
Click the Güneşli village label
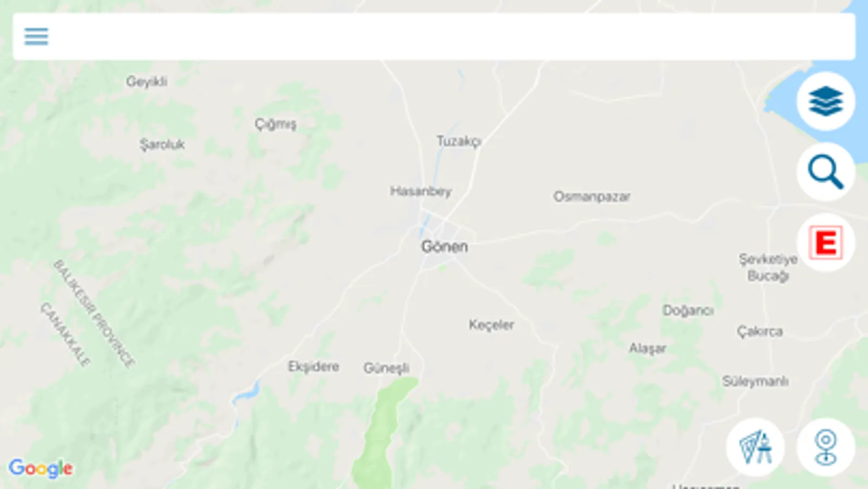coord(386,368)
